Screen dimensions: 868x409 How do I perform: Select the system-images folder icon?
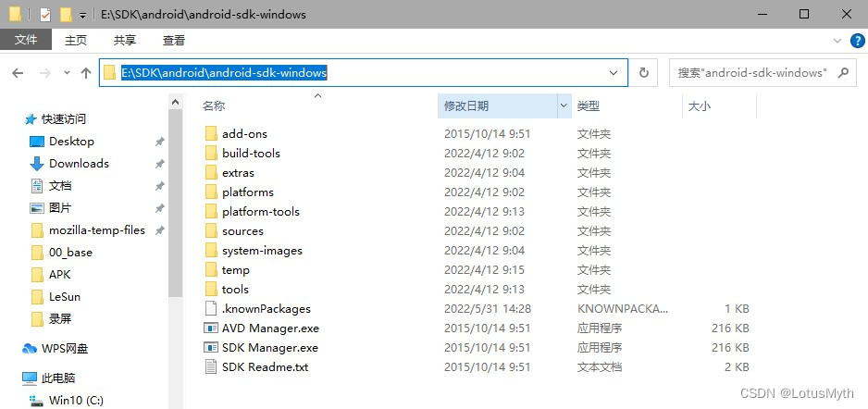pos(211,250)
